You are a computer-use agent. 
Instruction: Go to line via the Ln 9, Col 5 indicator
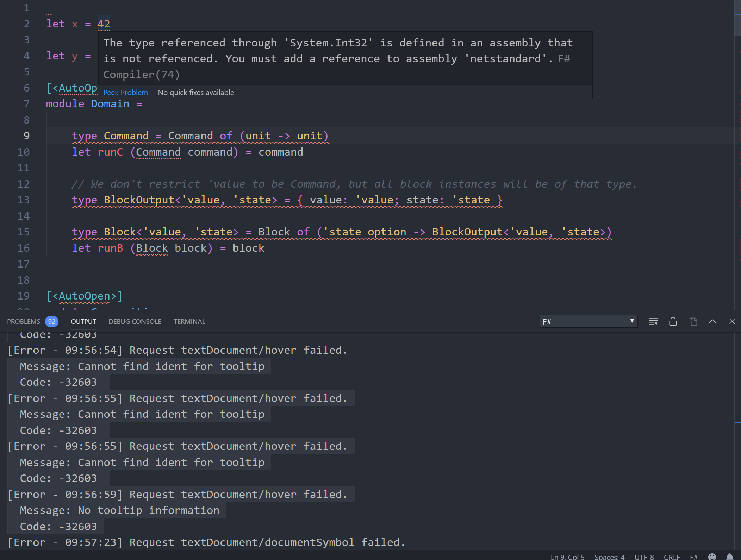(x=568, y=556)
